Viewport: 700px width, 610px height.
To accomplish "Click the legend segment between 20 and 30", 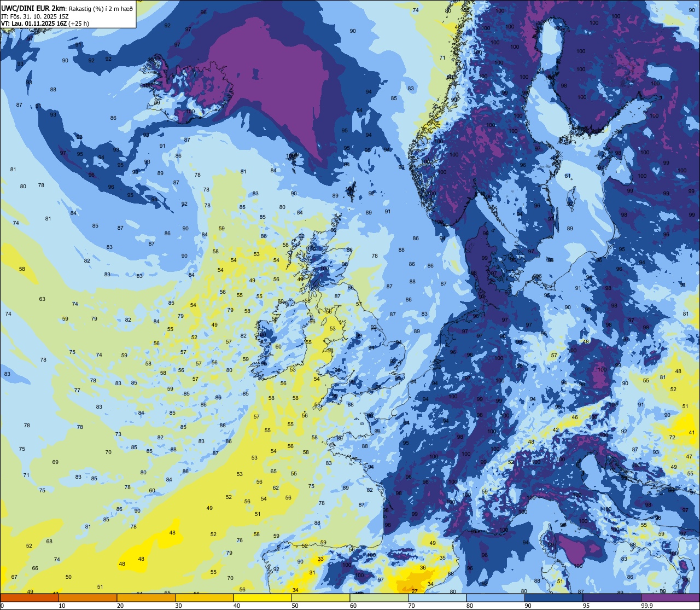I will point(146,598).
